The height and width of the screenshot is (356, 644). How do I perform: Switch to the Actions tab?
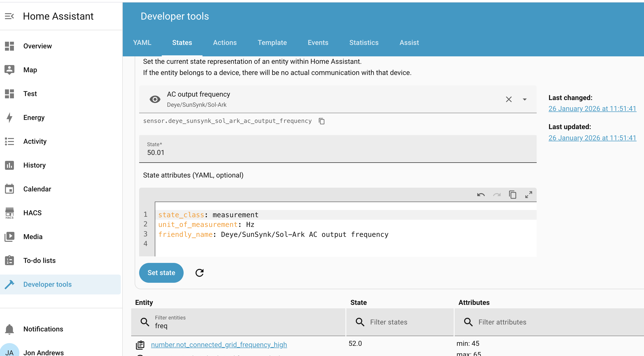pos(225,42)
